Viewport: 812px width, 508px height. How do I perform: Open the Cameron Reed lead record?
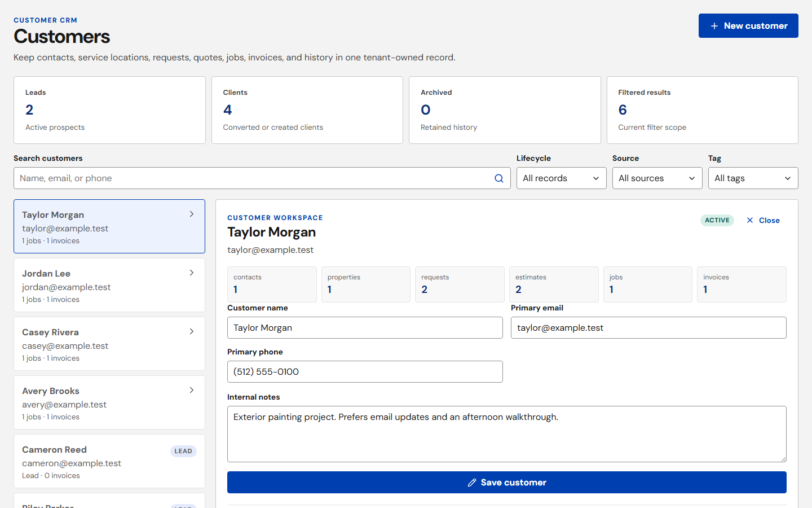[x=109, y=461]
